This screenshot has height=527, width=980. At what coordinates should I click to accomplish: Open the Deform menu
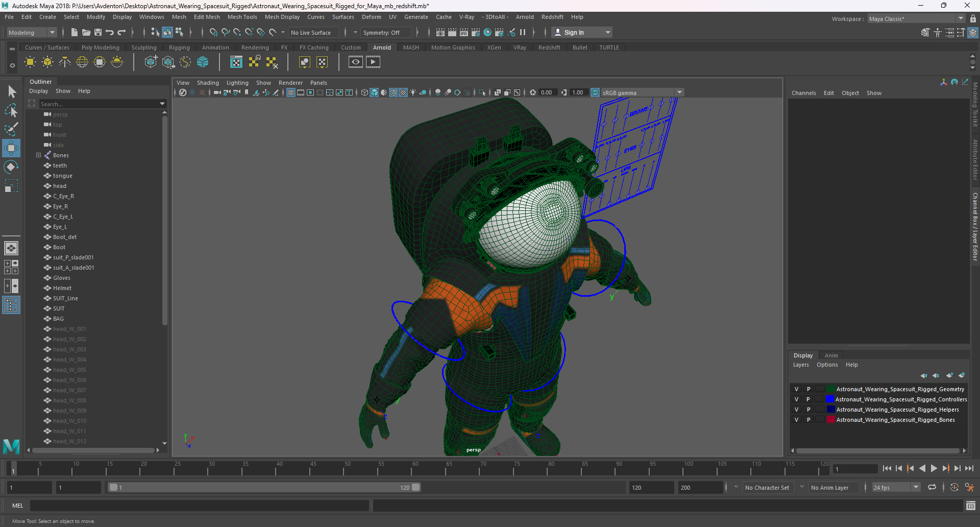pos(371,17)
